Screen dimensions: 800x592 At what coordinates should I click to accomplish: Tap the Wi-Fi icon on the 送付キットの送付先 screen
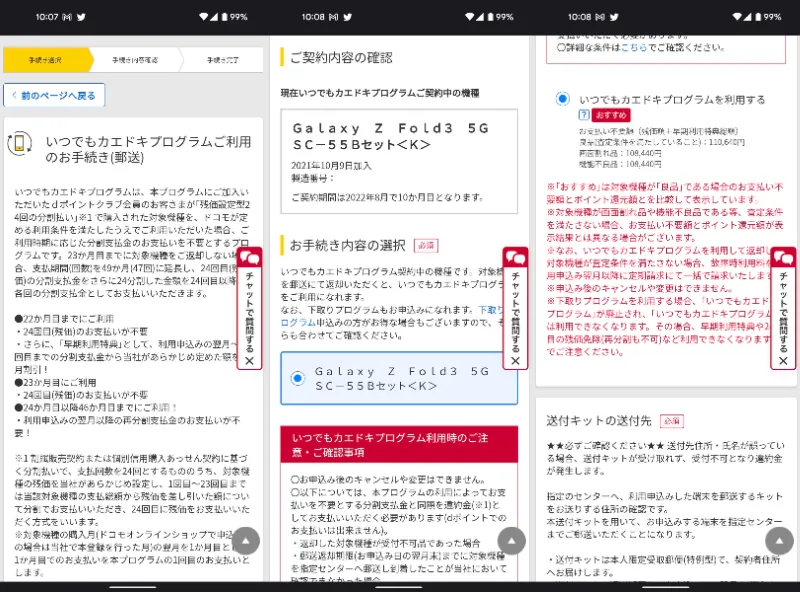[737, 17]
